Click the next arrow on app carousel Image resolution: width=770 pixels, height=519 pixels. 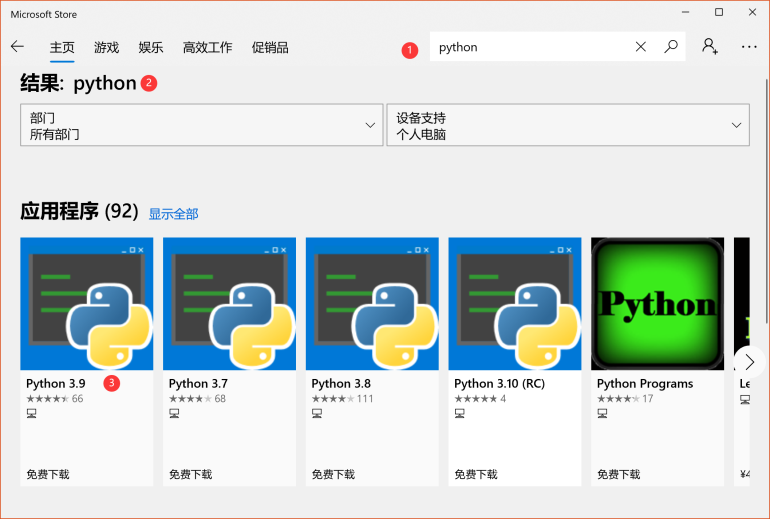pyautogui.click(x=749, y=362)
